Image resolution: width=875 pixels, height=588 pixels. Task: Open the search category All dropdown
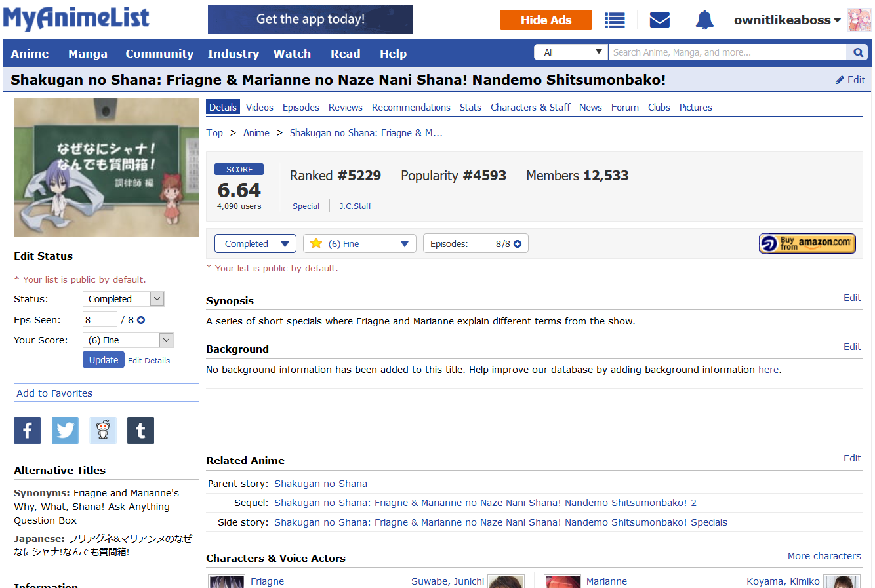click(571, 52)
